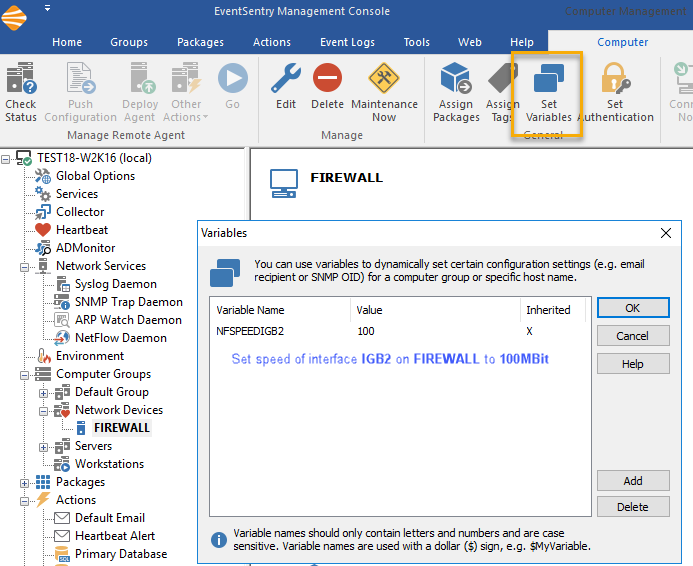The width and height of the screenshot is (693, 566).
Task: Open the Collector tree node
Action: tap(80, 212)
